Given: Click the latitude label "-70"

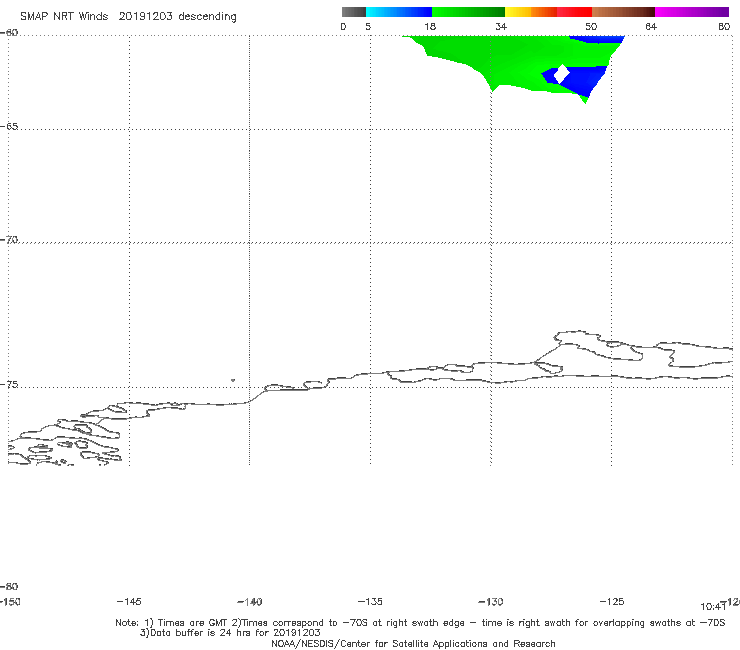Looking at the screenshot, I should tap(9, 240).
